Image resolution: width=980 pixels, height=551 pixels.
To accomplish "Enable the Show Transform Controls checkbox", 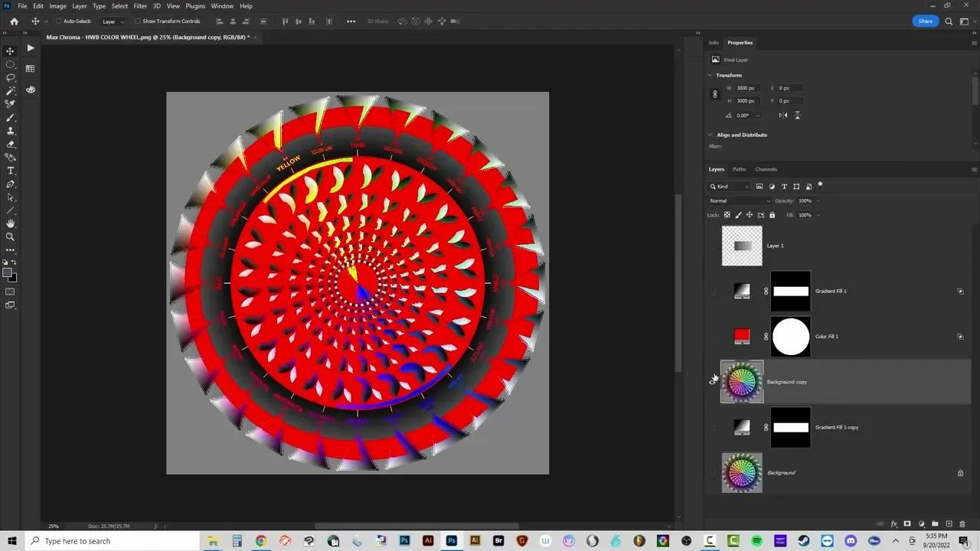I will click(138, 21).
